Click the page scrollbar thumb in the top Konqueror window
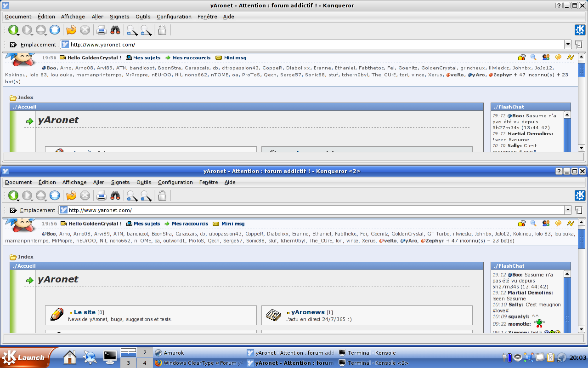Viewport: 588px width, 368px height. 581,71
